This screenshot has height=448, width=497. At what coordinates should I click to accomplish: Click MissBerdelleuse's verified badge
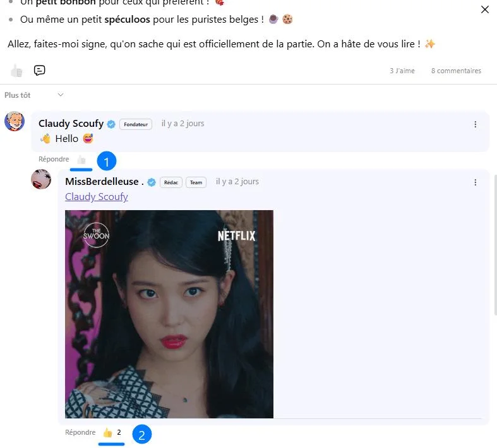[152, 182]
